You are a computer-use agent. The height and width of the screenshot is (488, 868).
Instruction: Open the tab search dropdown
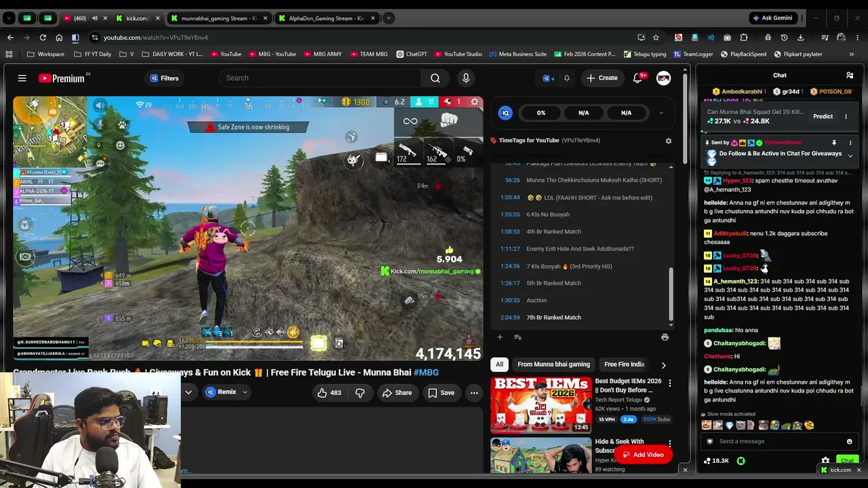tap(9, 18)
